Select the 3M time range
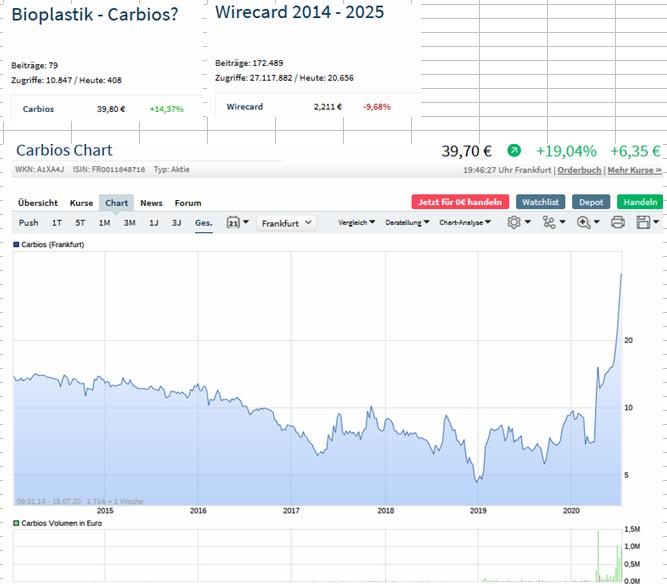The width and height of the screenshot is (667, 584). [x=130, y=222]
